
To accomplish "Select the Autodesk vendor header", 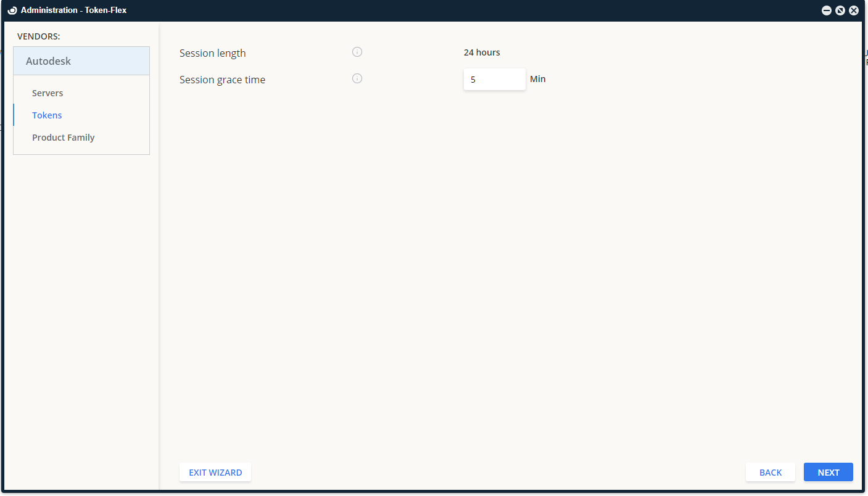I will (x=81, y=61).
